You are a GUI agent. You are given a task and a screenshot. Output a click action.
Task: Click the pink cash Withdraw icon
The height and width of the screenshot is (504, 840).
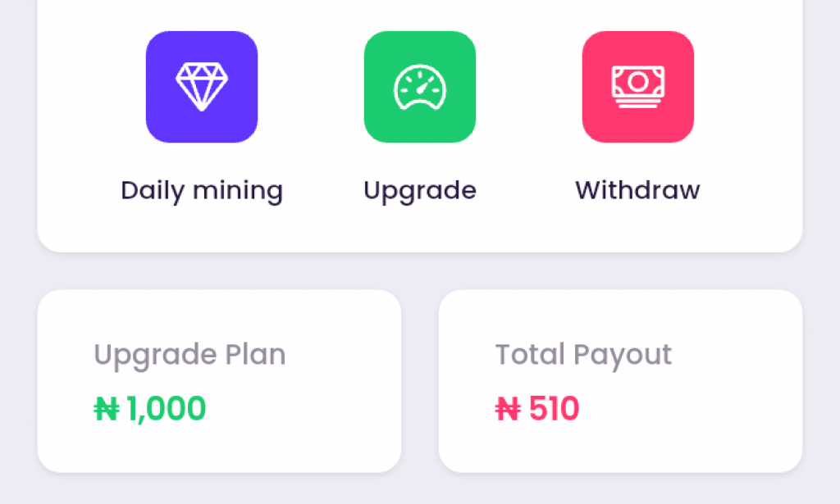click(x=638, y=87)
